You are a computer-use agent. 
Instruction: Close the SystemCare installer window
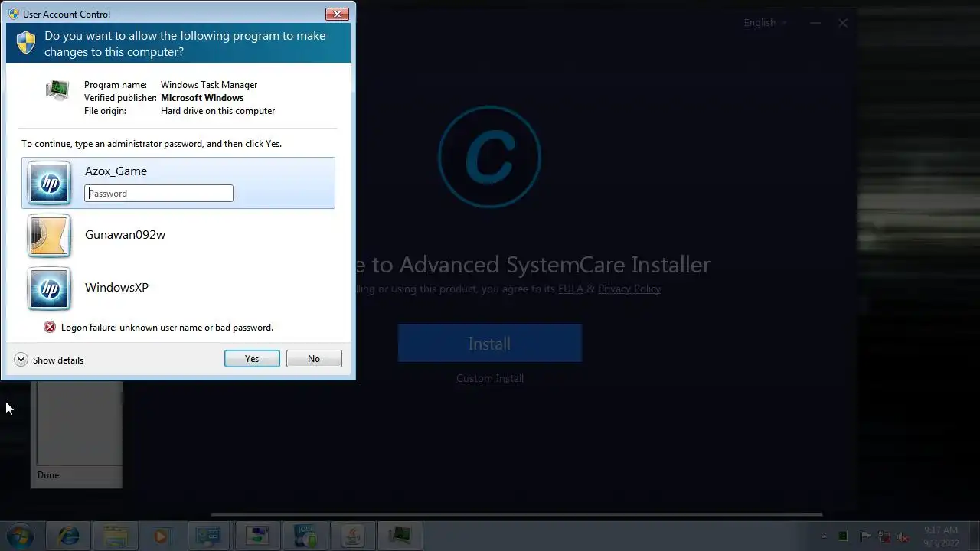click(843, 23)
